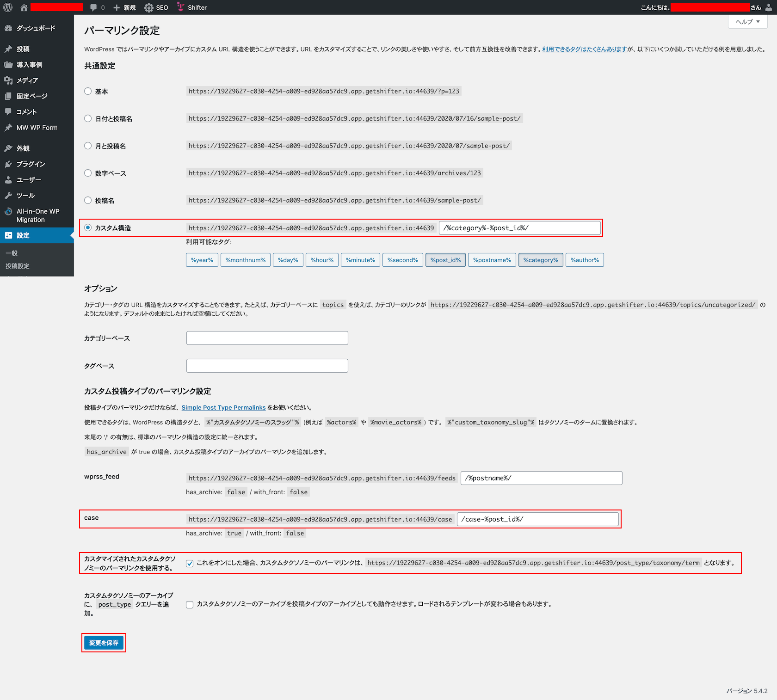The image size is (777, 700).
Task: Insert the %day% tag button
Action: coord(288,260)
